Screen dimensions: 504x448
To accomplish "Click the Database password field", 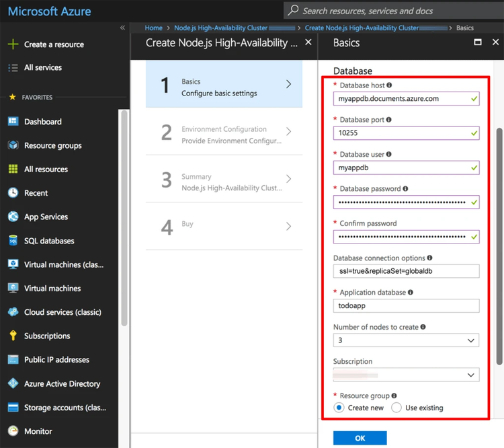I will coord(406,202).
